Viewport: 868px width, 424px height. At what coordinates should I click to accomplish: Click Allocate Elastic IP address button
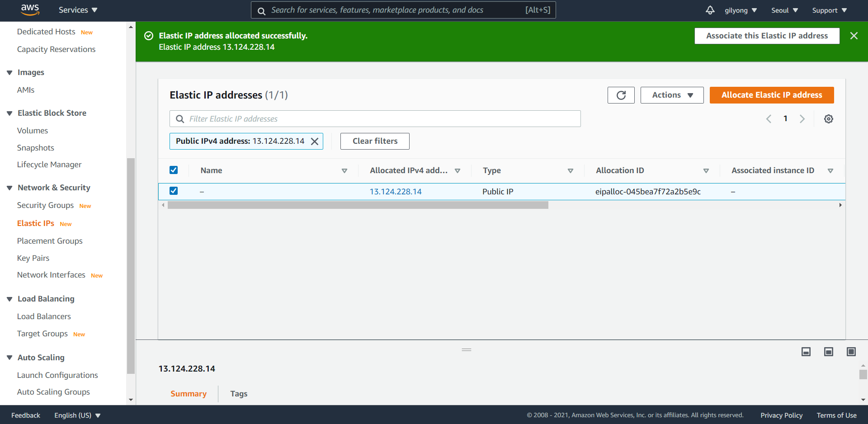[x=772, y=95]
